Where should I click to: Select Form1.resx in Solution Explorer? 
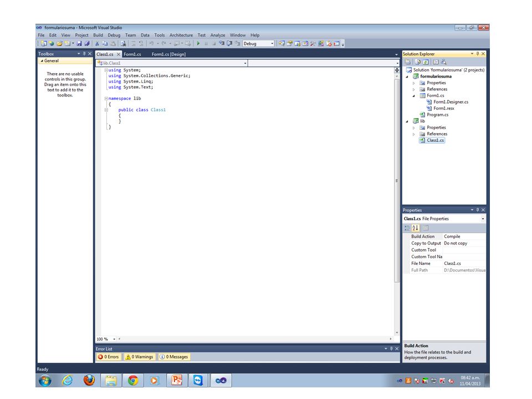pos(444,108)
